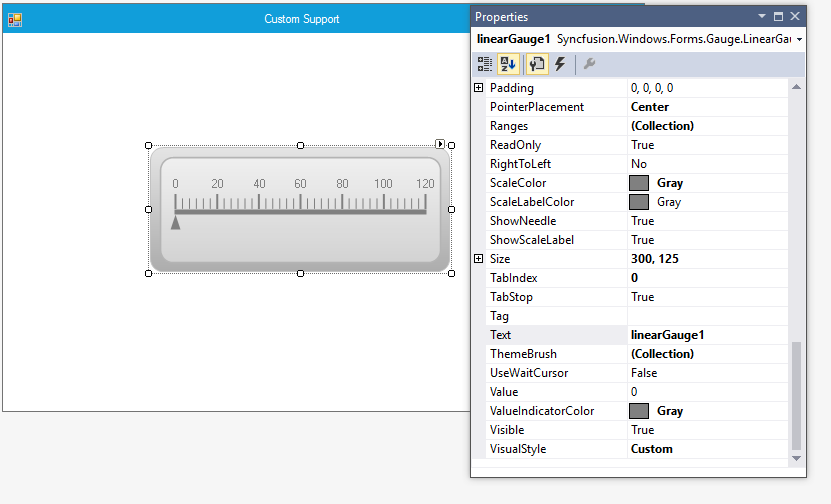
Task: Click the gauge needle pointer triangle
Action: coord(175,222)
